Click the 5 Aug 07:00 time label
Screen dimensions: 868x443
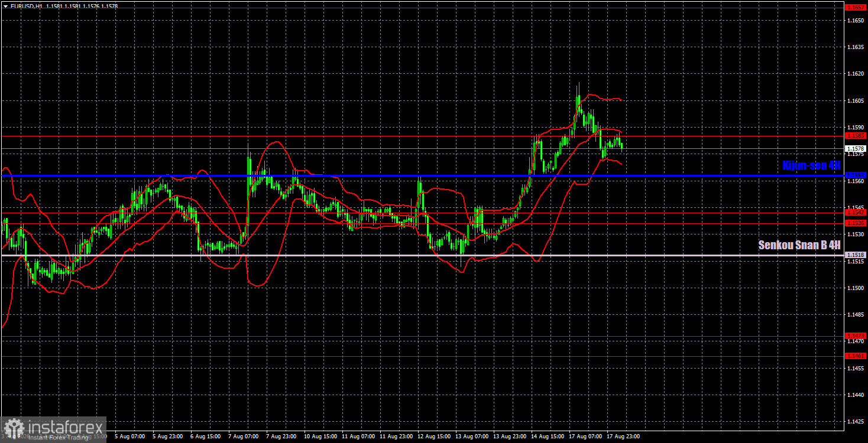[x=130, y=437]
